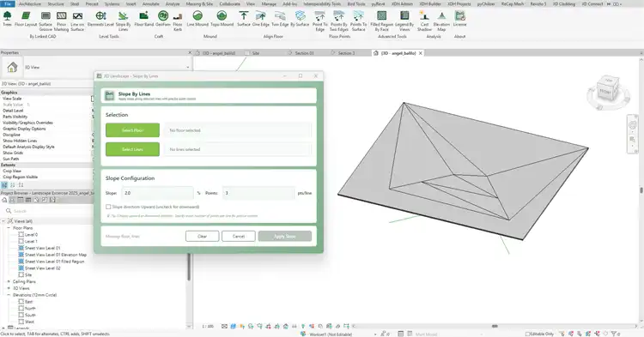Toggle the East elevation view box
The width and height of the screenshot is (644, 337).
(x=21, y=302)
